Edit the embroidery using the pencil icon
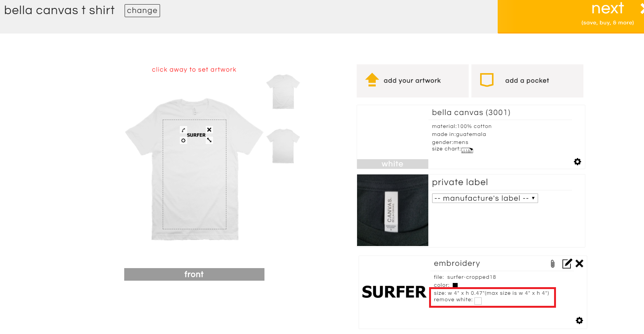Viewport: 644px width, 334px height. (567, 263)
